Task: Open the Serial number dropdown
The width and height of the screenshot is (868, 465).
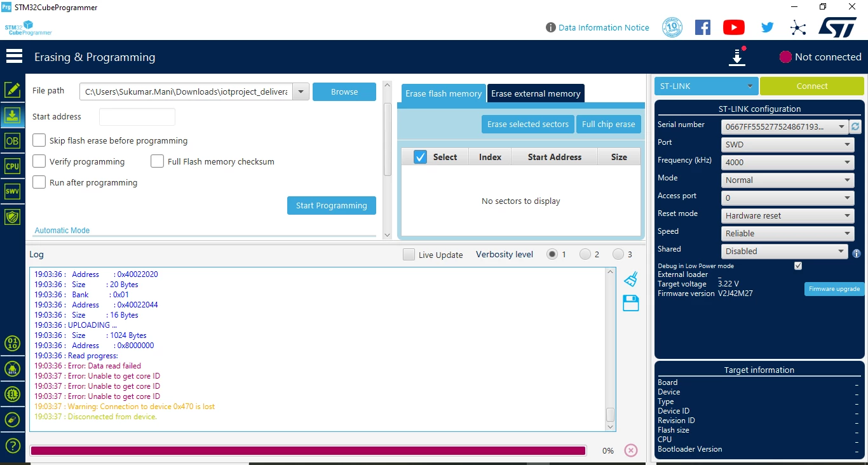Action: [785, 126]
